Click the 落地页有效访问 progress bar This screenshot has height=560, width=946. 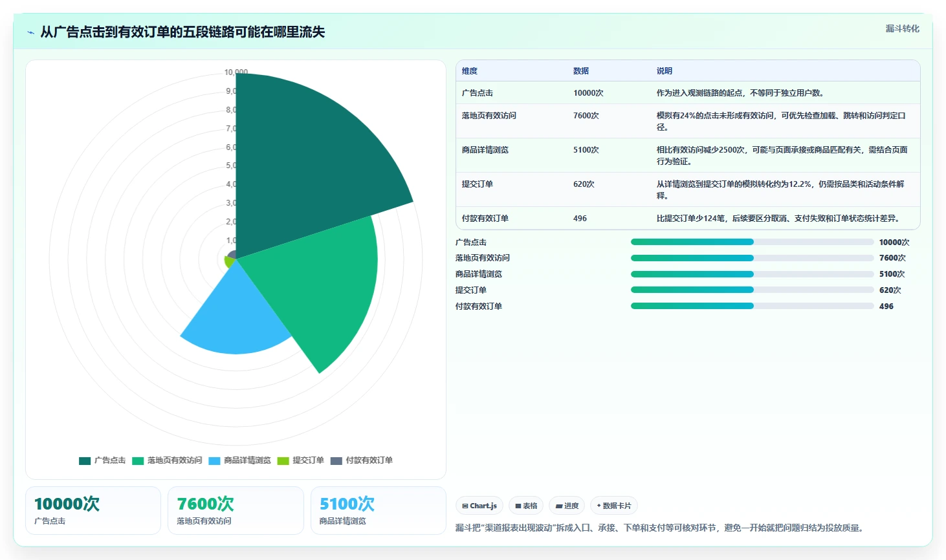[752, 258]
